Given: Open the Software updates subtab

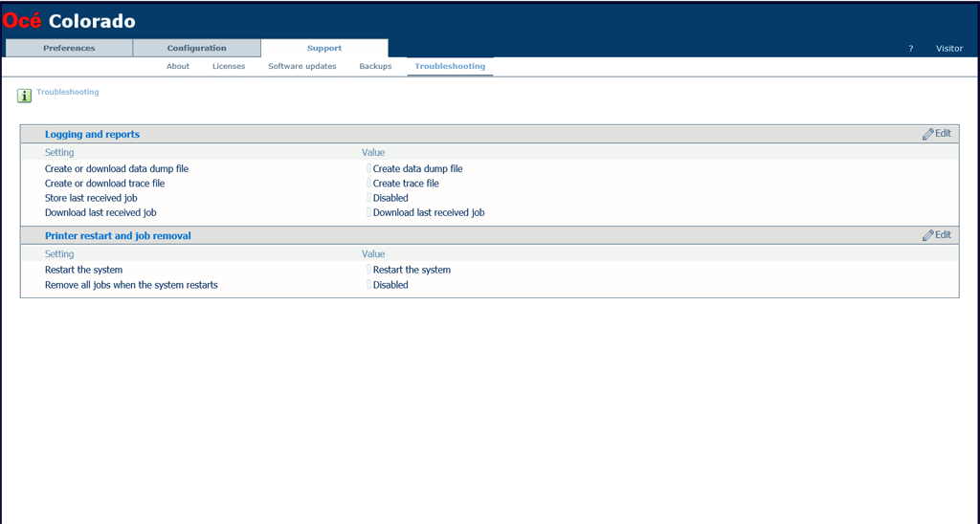Looking at the screenshot, I should 301,66.
